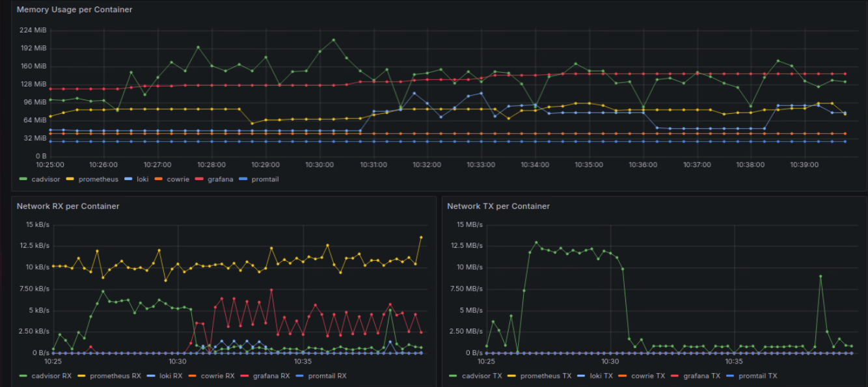
Task: Click the 128 MiB y-axis label
Action: (x=34, y=84)
